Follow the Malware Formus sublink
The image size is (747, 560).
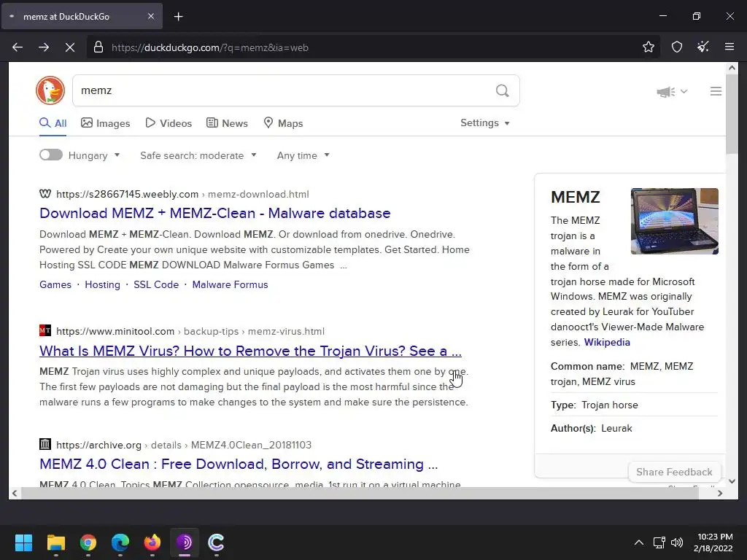pos(230,284)
